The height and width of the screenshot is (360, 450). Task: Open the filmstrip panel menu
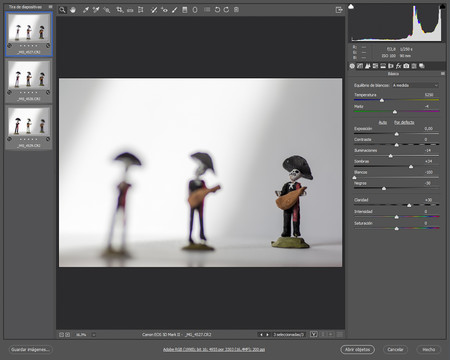[50, 7]
